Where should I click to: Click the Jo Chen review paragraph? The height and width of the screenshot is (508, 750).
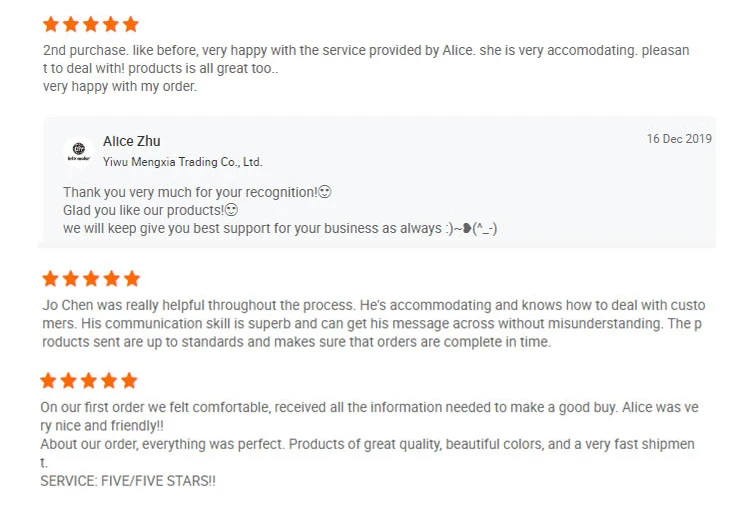tap(373, 323)
